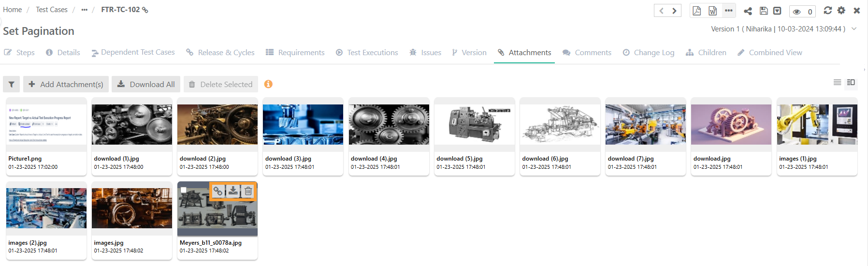Expand the Version 1 selector chevron
868x266 pixels.
click(x=854, y=29)
